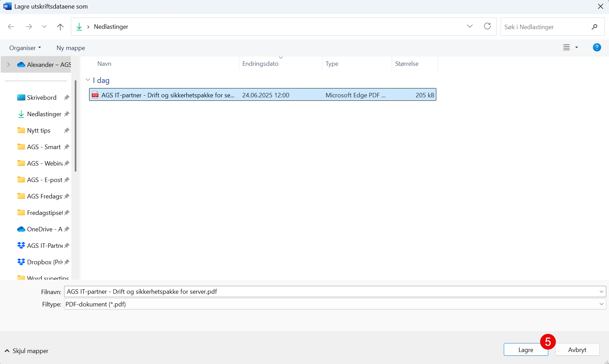Click the Microsoft Edge PDF type cell
Viewport: 609px width, 364px height.
point(355,95)
